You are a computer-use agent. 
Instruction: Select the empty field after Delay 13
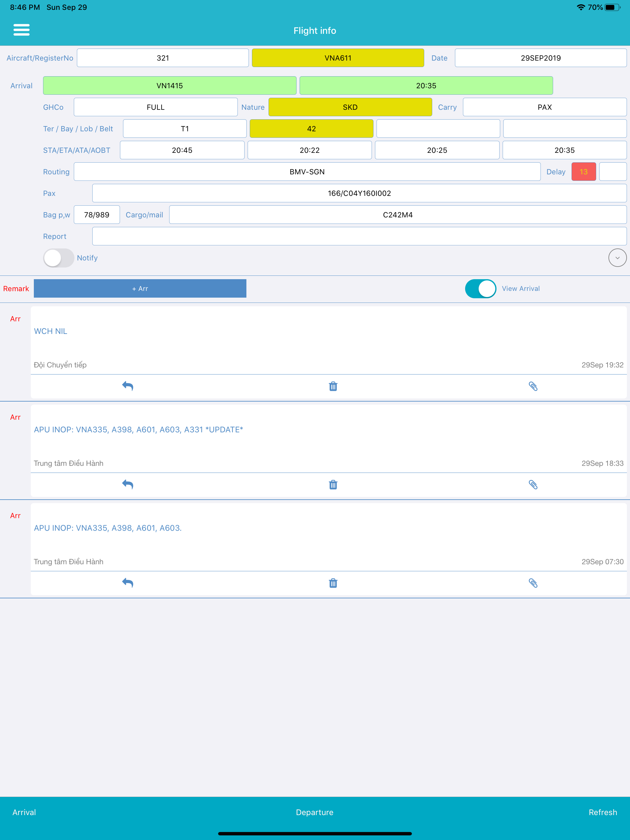coord(612,172)
